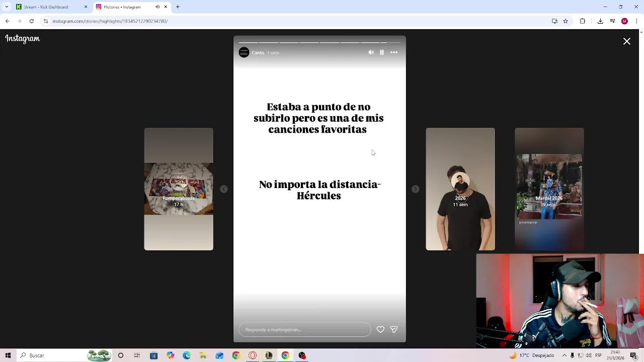This screenshot has width=644, height=362.
Task: Open the media controls button
Action: coord(612,21)
